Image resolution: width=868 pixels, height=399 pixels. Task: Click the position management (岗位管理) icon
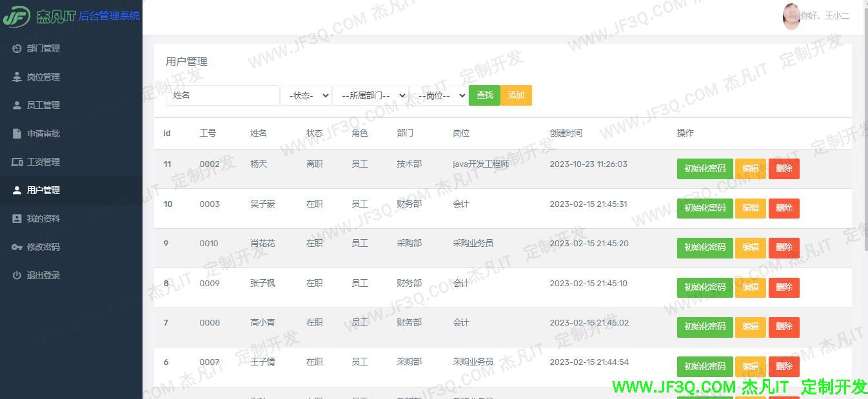[17, 77]
